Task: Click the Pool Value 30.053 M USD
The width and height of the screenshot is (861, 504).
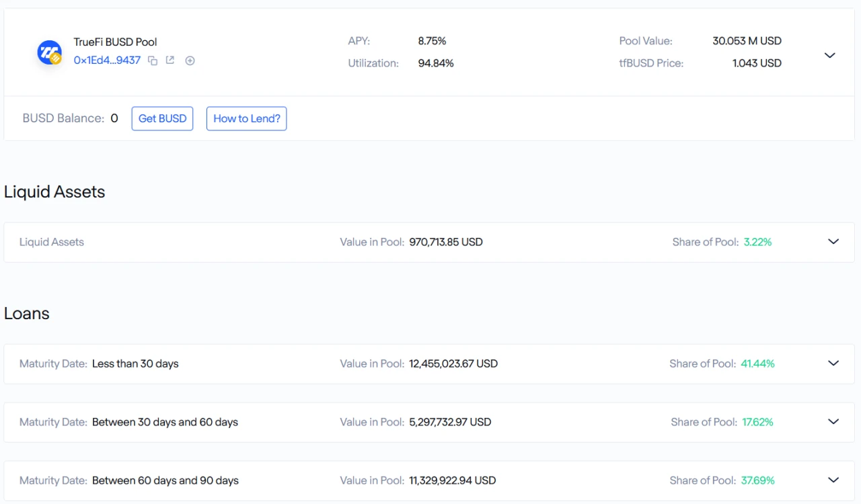Action: [x=747, y=41]
